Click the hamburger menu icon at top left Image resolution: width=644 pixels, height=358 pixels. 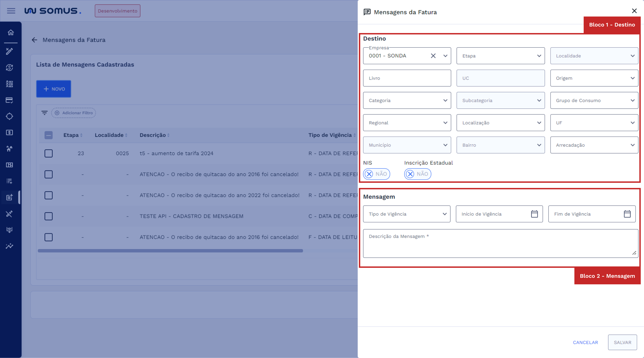click(11, 11)
